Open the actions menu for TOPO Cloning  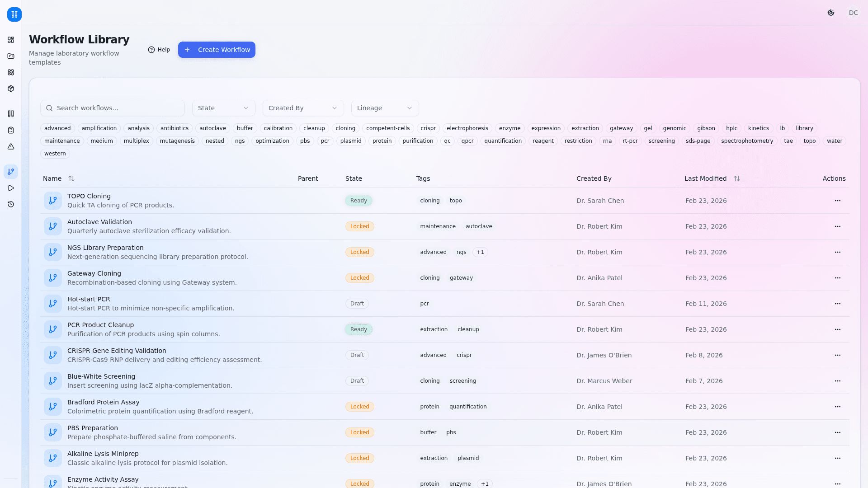click(838, 201)
